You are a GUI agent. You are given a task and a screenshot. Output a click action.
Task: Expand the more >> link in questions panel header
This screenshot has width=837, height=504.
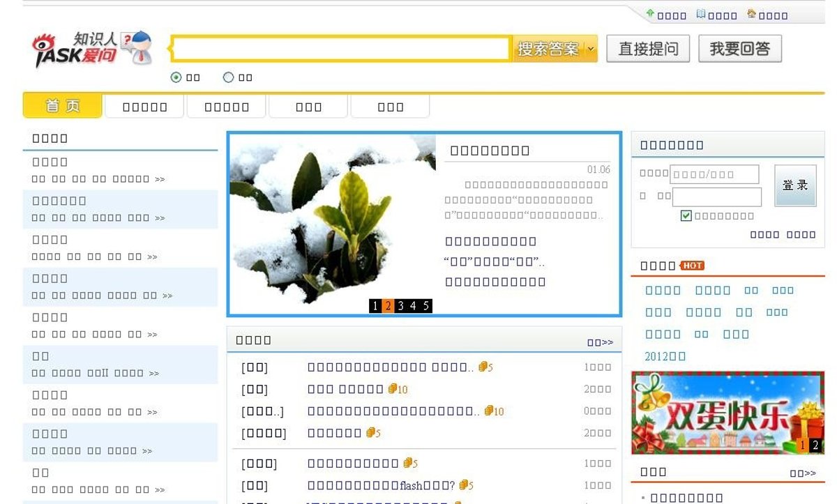pyautogui.click(x=600, y=342)
